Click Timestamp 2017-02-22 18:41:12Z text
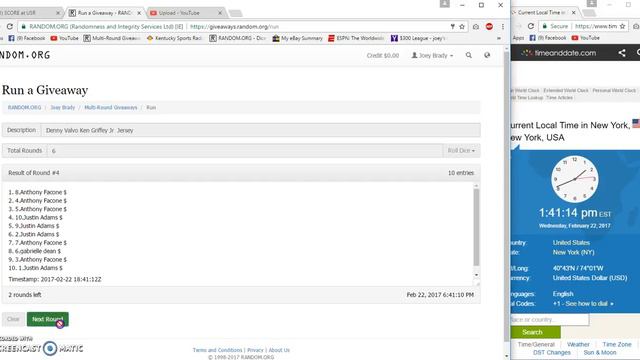 click(55, 280)
